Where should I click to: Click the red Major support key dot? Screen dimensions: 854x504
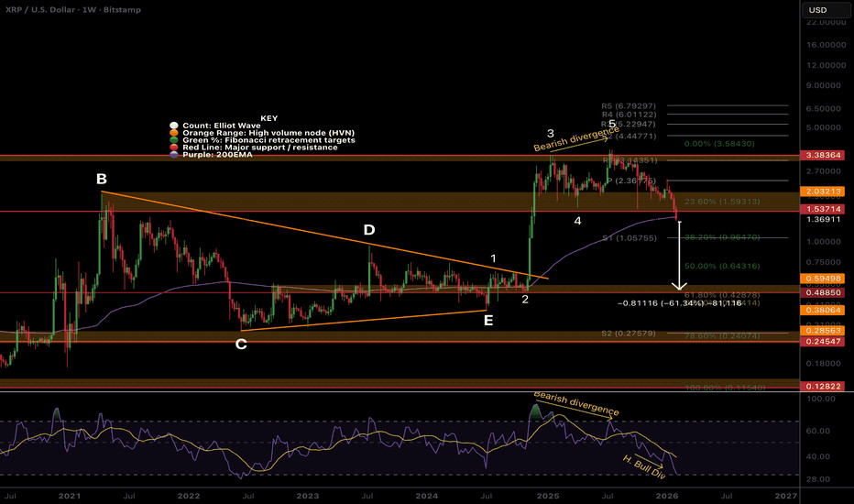173,147
